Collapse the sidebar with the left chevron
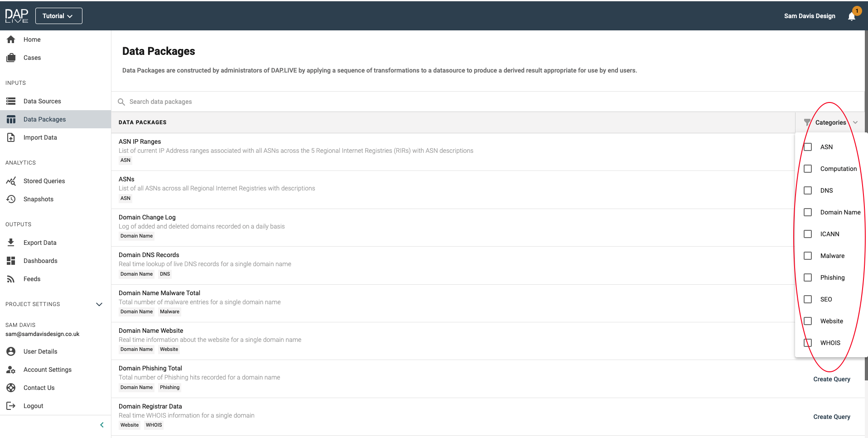The height and width of the screenshot is (438, 868). 101,425
